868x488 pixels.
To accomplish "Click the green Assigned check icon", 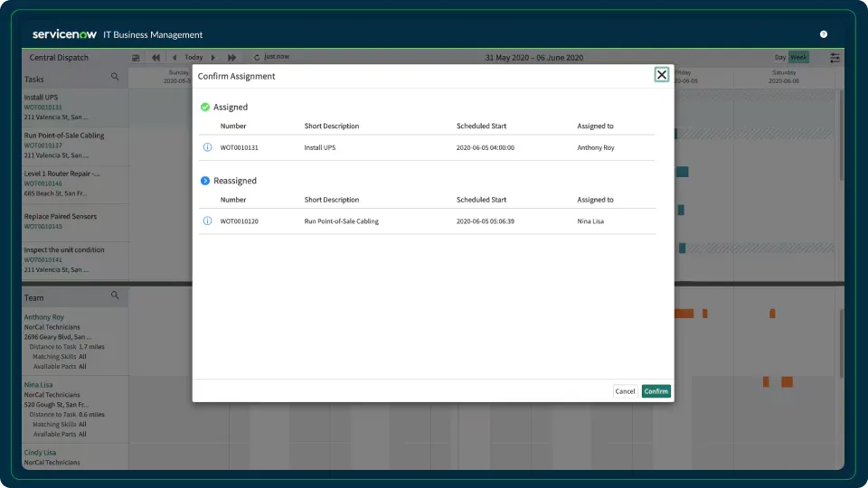I will [205, 107].
